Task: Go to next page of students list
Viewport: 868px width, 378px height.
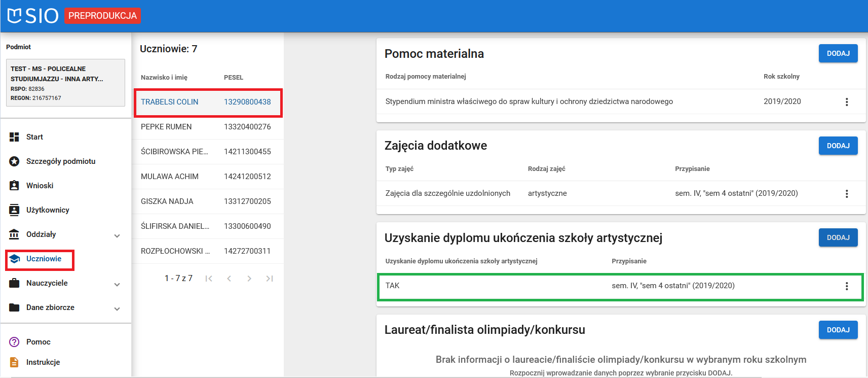Action: pos(249,279)
